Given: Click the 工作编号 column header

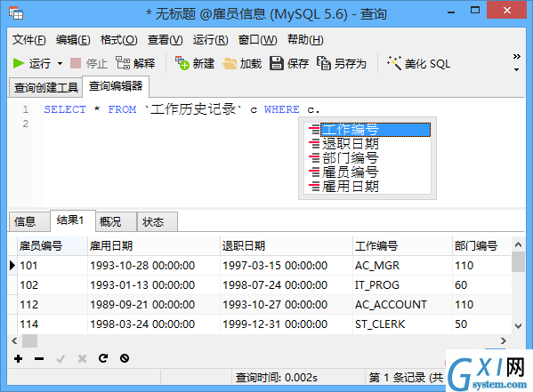Looking at the screenshot, I should click(x=402, y=245).
